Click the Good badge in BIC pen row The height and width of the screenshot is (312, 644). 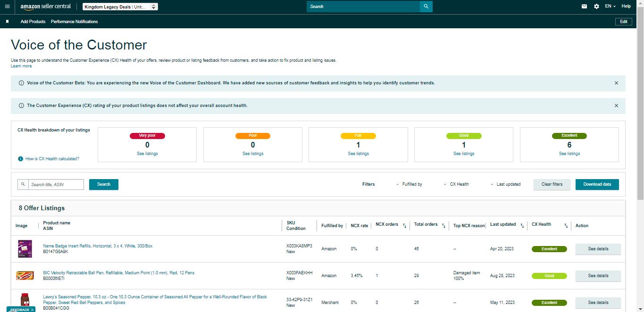(x=549, y=276)
